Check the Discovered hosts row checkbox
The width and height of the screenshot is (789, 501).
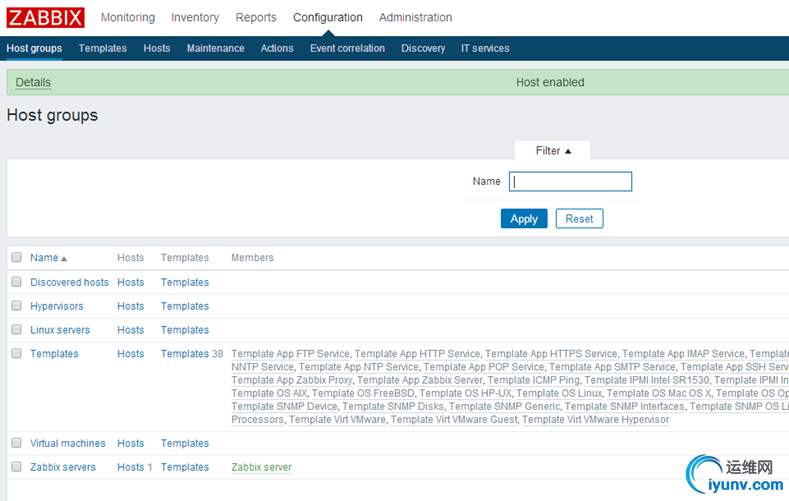point(17,282)
